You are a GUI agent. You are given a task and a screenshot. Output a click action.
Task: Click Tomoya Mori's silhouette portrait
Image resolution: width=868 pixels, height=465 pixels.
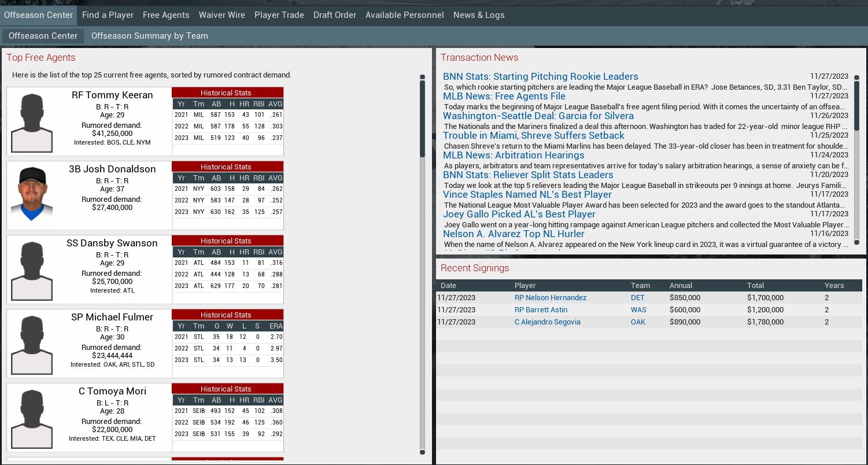coord(32,418)
